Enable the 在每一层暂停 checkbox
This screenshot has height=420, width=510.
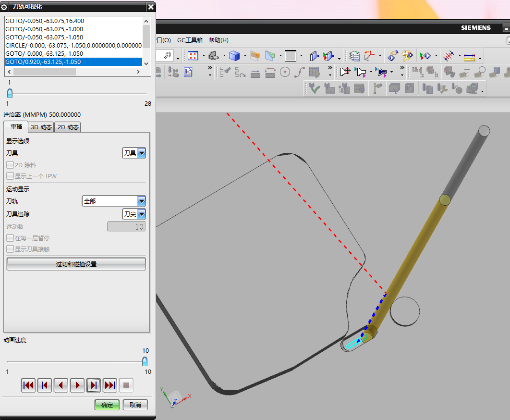click(x=10, y=238)
